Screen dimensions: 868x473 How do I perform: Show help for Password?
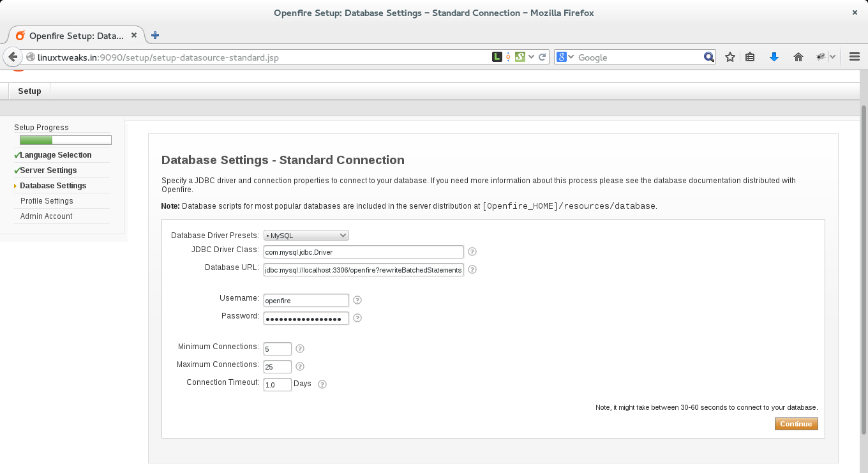pyautogui.click(x=357, y=318)
